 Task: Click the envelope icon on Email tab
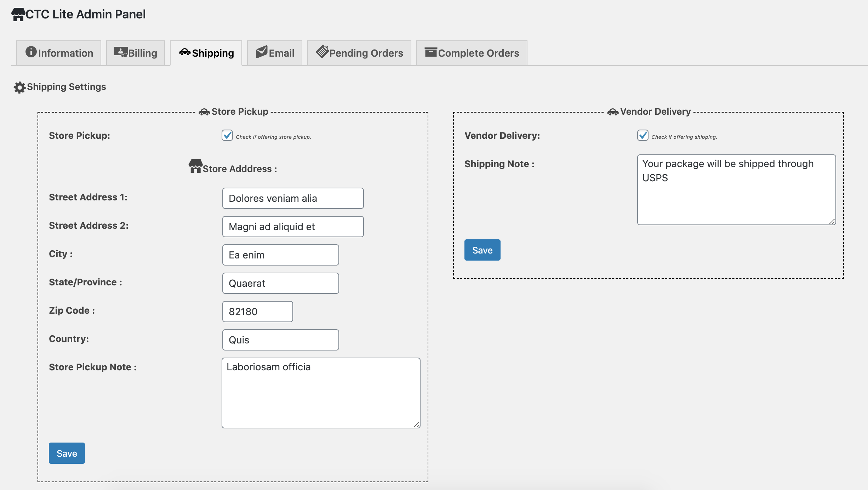[x=262, y=52]
